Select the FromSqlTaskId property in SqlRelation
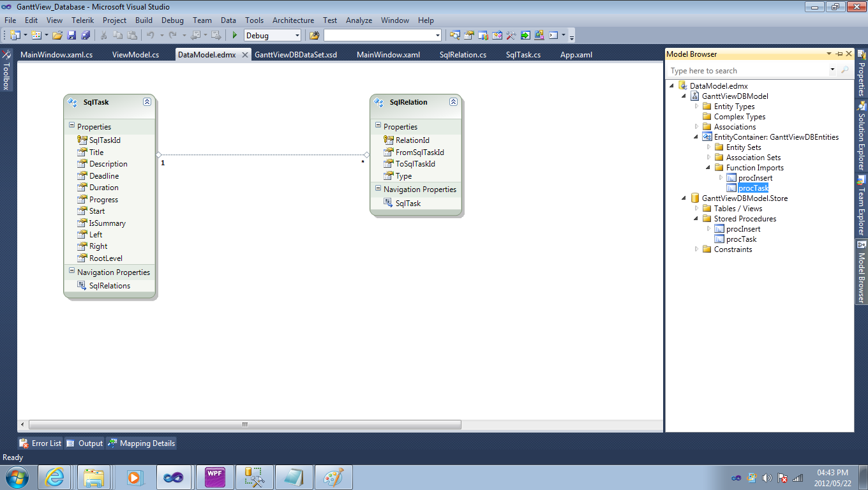868x490 pixels. (414, 152)
